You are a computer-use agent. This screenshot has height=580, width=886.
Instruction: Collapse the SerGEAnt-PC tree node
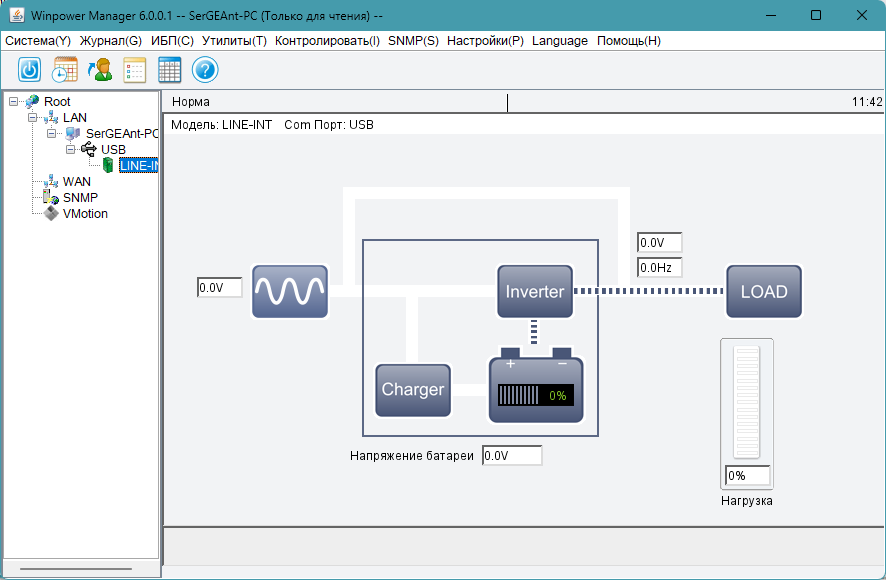click(51, 134)
